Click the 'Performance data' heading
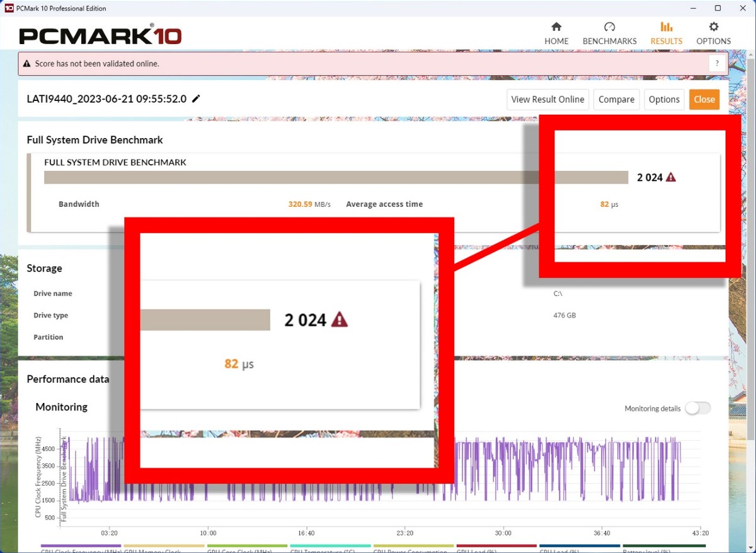The image size is (756, 553). pyautogui.click(x=67, y=379)
